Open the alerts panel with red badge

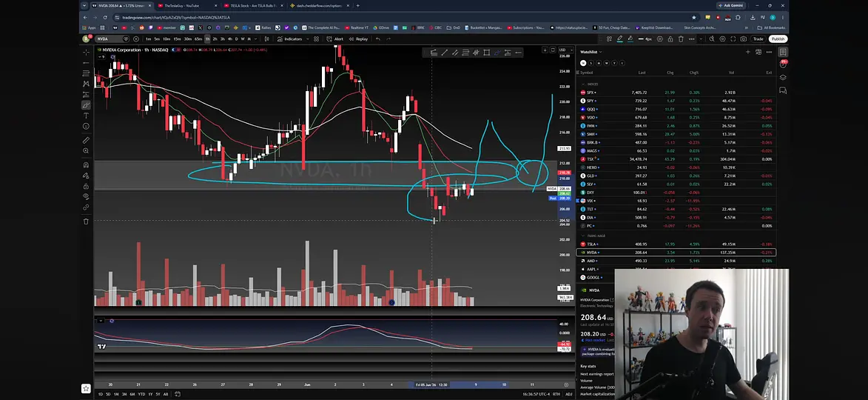(x=783, y=64)
